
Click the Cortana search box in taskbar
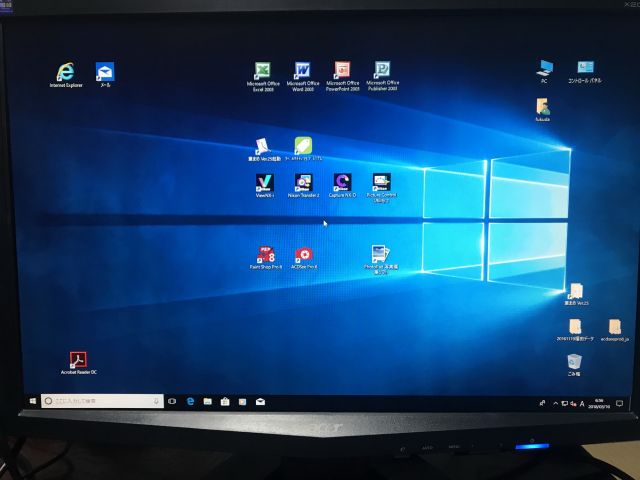(x=102, y=401)
